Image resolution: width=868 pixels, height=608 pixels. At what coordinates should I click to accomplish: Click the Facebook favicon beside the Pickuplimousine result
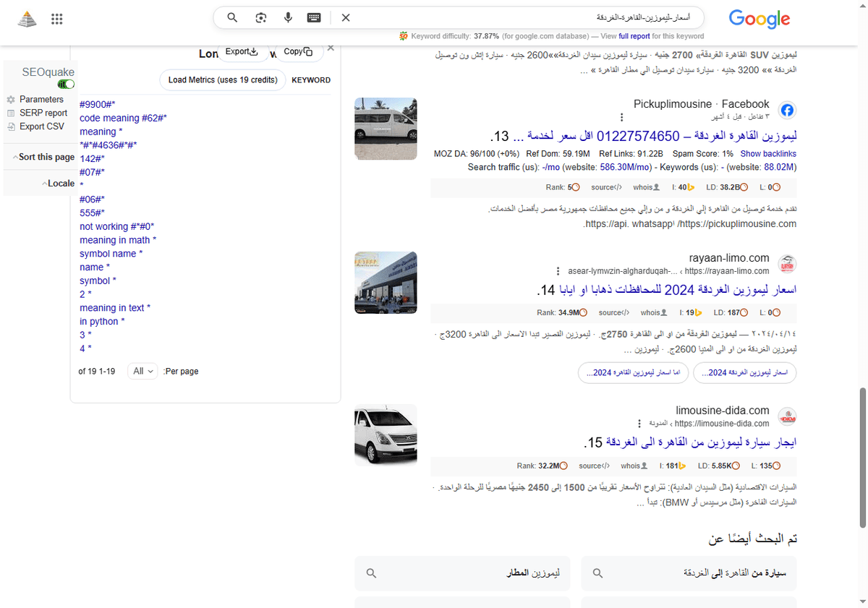point(787,111)
